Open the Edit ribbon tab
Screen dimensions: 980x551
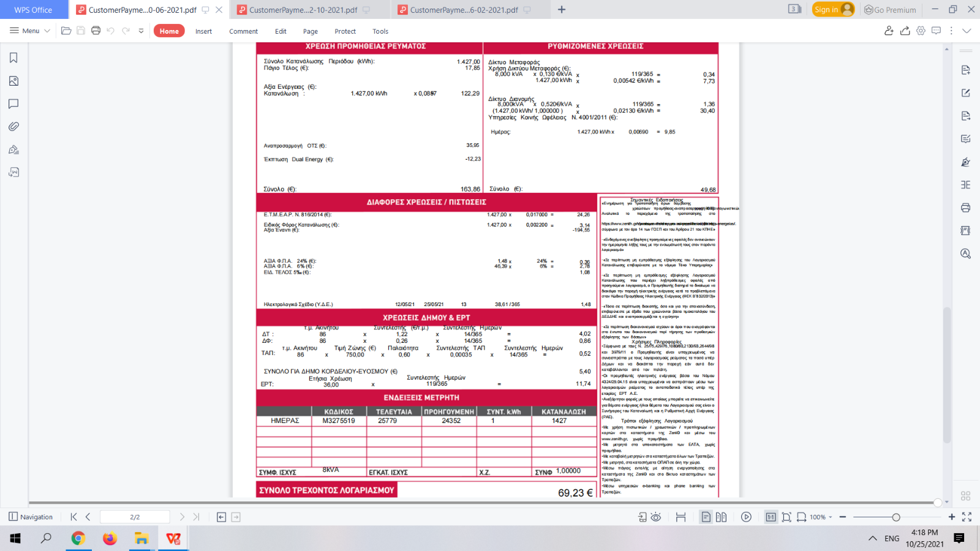[x=281, y=31]
